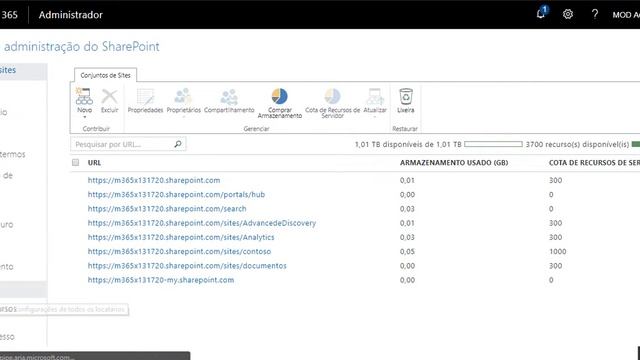Open the /search site link
The width and height of the screenshot is (640, 360).
(x=167, y=209)
